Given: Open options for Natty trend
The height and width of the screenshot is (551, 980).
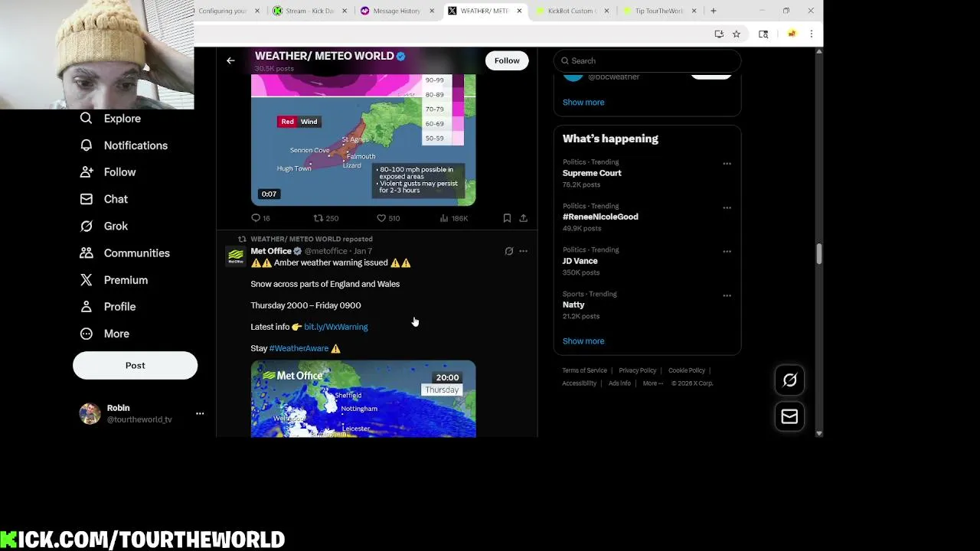Looking at the screenshot, I should click(727, 295).
